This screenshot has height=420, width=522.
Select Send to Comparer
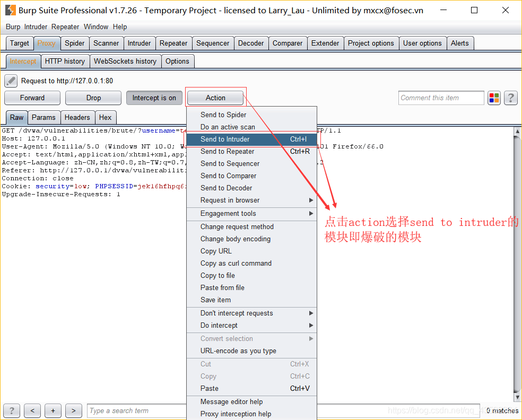[x=251, y=176]
